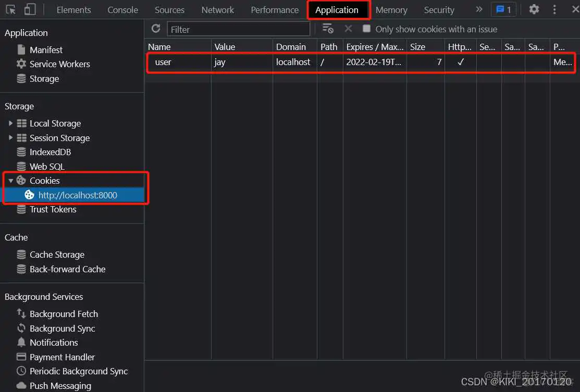
Task: Click the refresh cookies icon
Action: (x=156, y=29)
